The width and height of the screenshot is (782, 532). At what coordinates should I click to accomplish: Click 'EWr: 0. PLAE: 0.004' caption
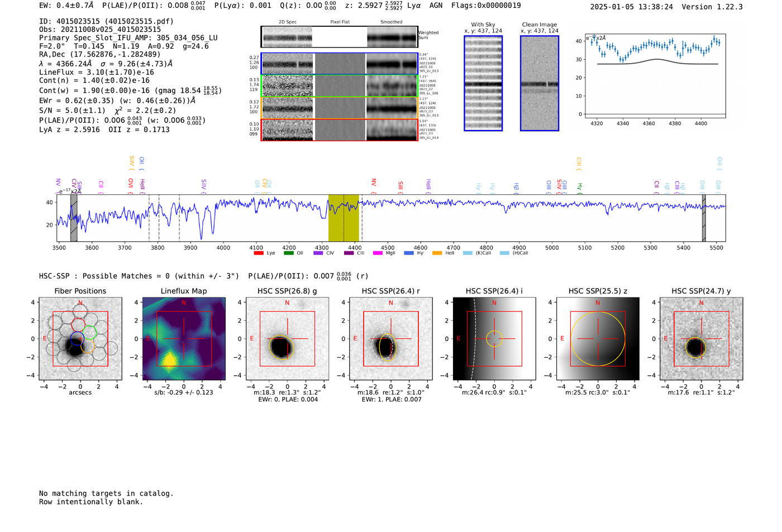(288, 400)
